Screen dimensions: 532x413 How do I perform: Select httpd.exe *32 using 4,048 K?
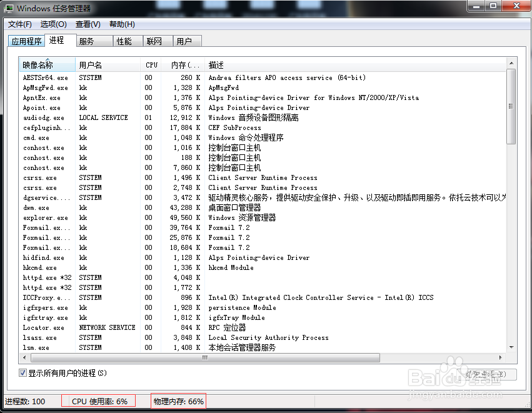(263, 277)
